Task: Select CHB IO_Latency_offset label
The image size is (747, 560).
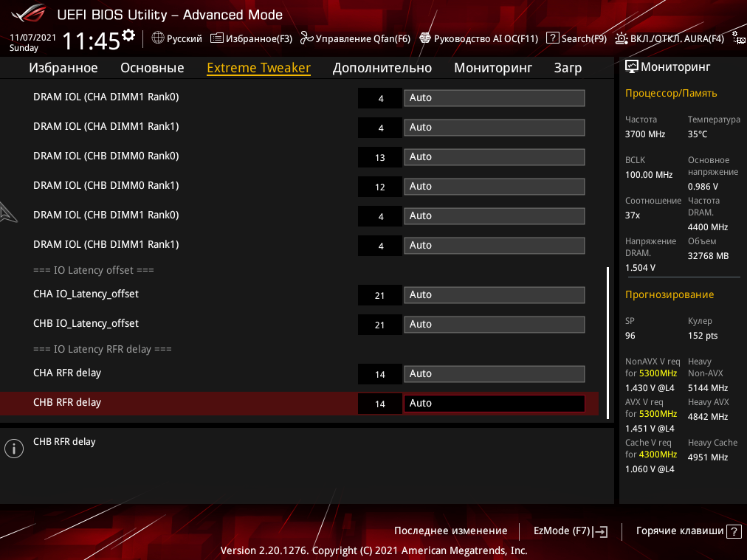Action: pos(86,323)
